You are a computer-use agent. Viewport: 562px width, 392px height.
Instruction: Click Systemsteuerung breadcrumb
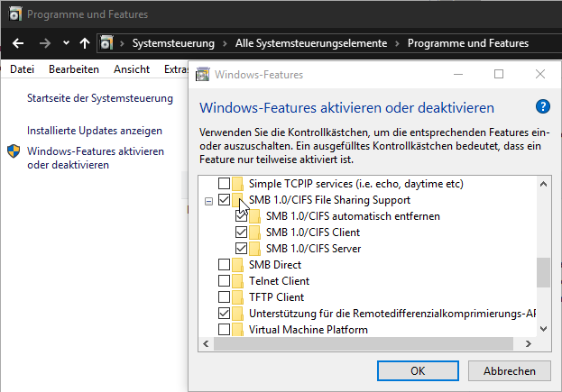click(x=173, y=43)
